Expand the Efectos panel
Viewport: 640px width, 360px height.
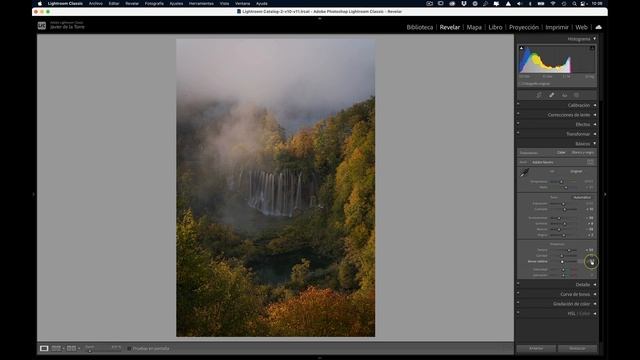click(x=595, y=124)
